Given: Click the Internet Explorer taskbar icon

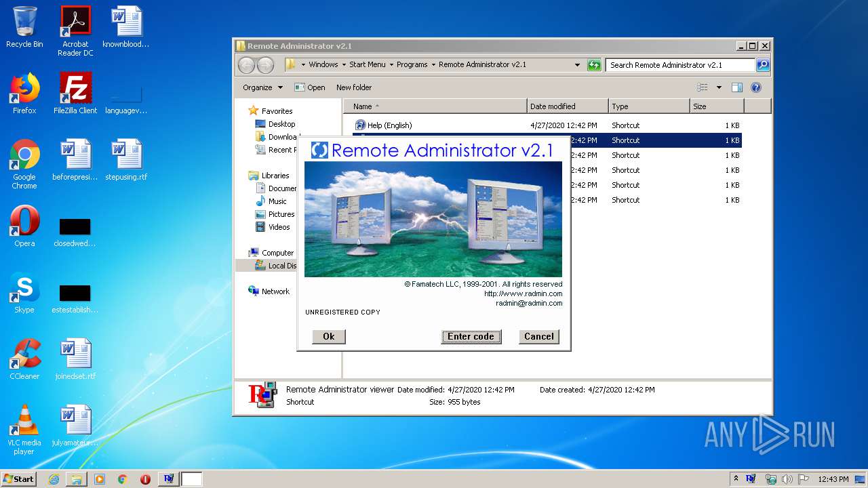Looking at the screenshot, I should (54, 479).
